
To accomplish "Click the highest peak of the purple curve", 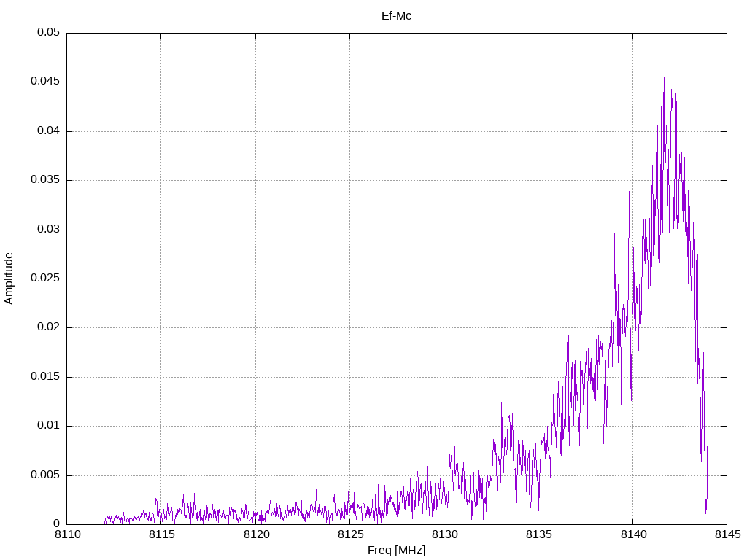I will [x=676, y=42].
